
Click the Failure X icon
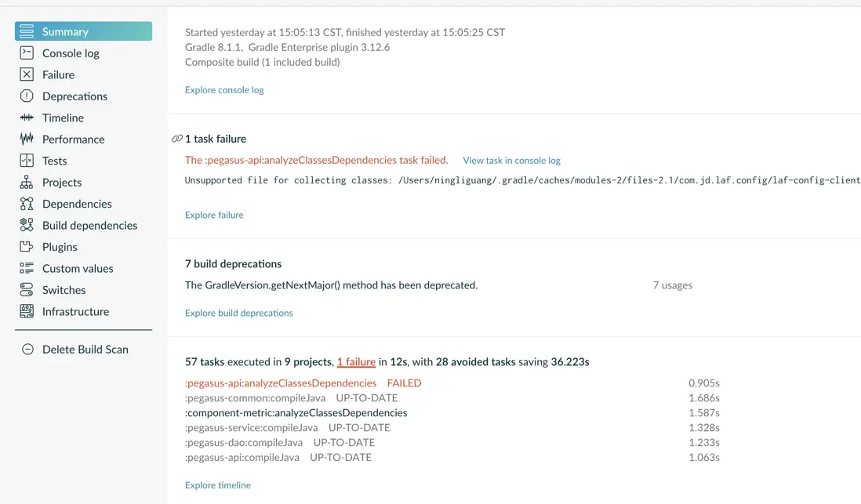point(27,74)
